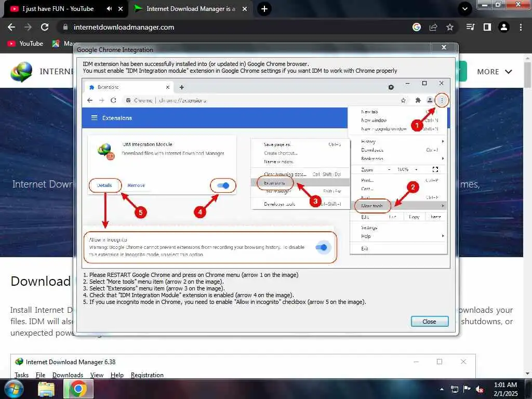
Task: Open the Chrome three-dot menu
Action: tap(521, 27)
